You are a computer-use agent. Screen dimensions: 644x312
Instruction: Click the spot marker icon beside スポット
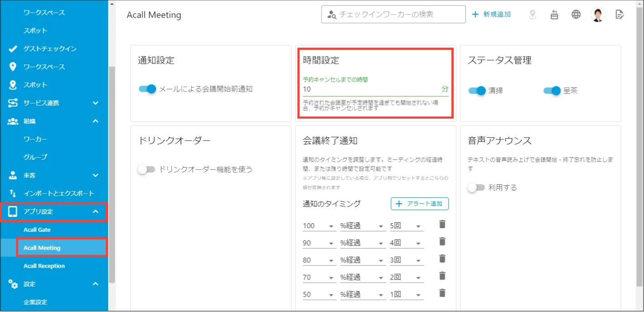coord(13,85)
